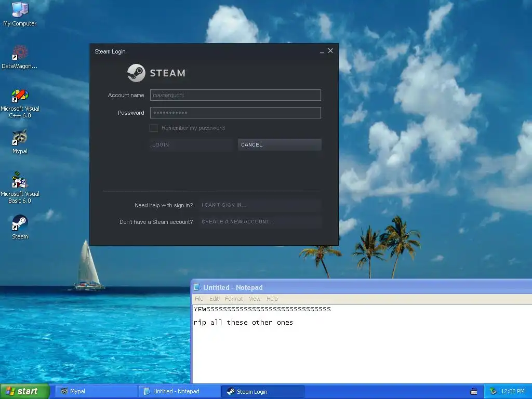The height and width of the screenshot is (399, 532).
Task: Click the Steam Login title text
Action: (x=110, y=51)
